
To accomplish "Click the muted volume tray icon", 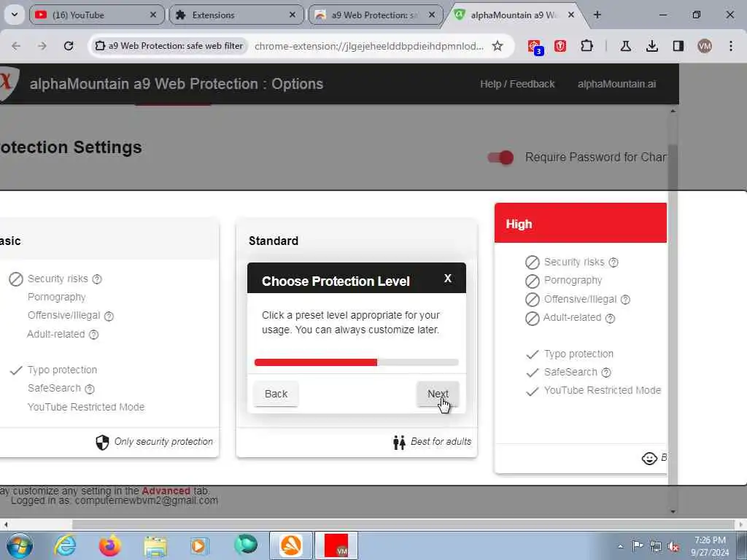I will [x=673, y=546].
